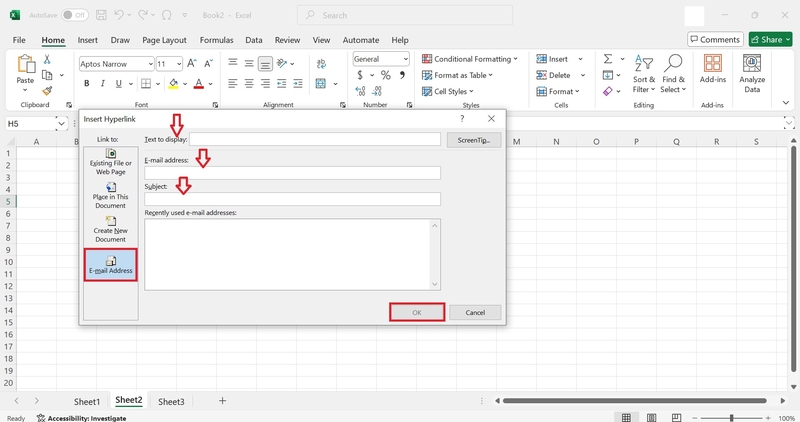The height and width of the screenshot is (422, 800).
Task: Apply Percent Style format
Action: 386,75
